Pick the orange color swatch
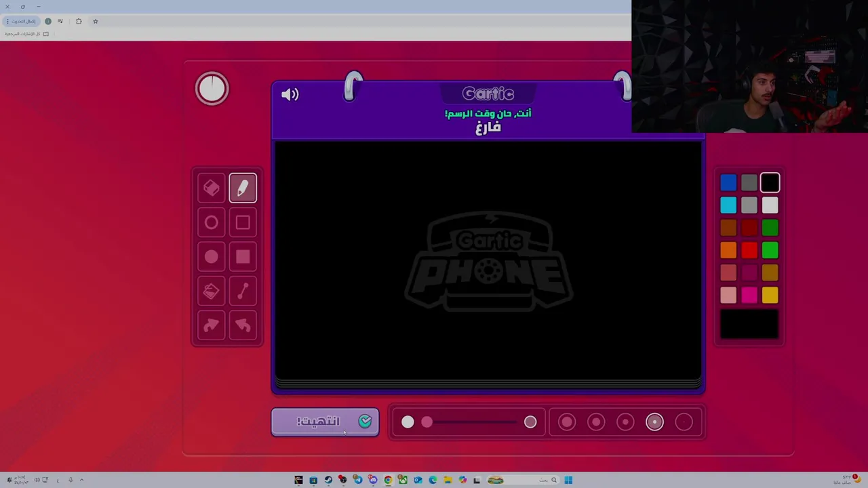The height and width of the screenshot is (488, 868). tap(728, 250)
